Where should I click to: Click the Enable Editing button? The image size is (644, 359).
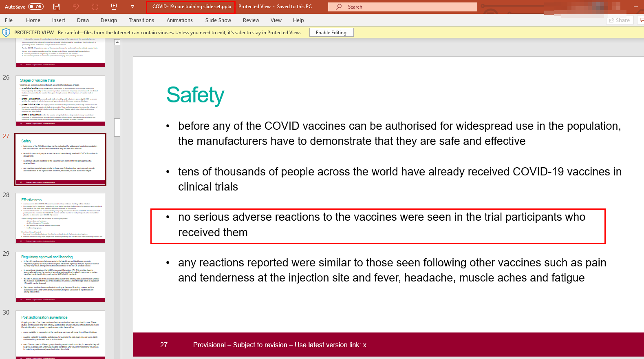pos(331,33)
